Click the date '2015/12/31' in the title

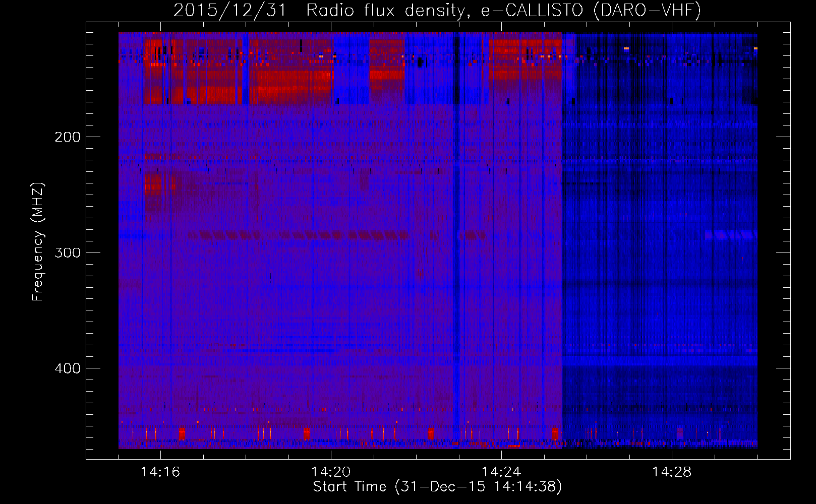pos(229,10)
